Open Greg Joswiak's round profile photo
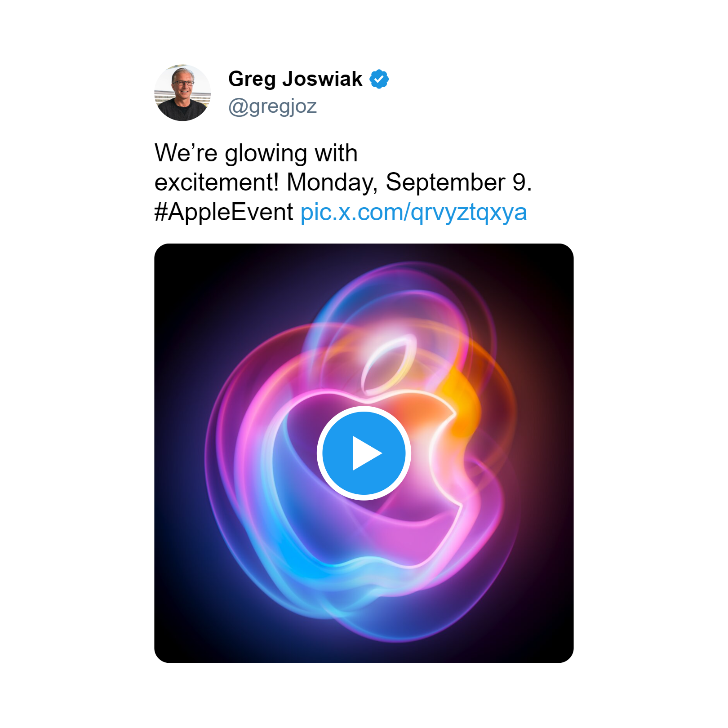The width and height of the screenshot is (728, 728). pyautogui.click(x=182, y=93)
